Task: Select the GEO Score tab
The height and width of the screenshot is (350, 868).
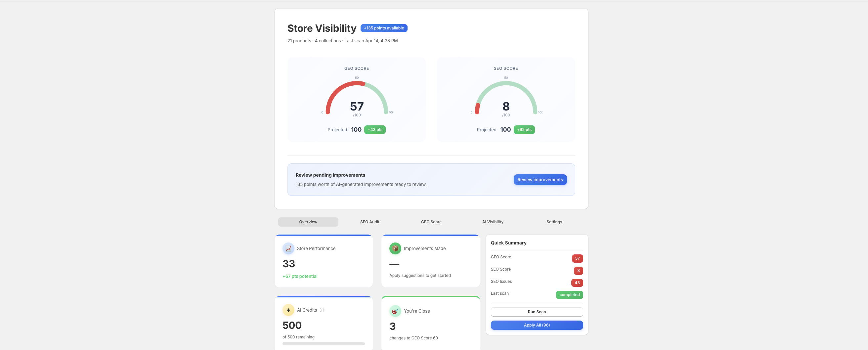Action: coord(431,222)
